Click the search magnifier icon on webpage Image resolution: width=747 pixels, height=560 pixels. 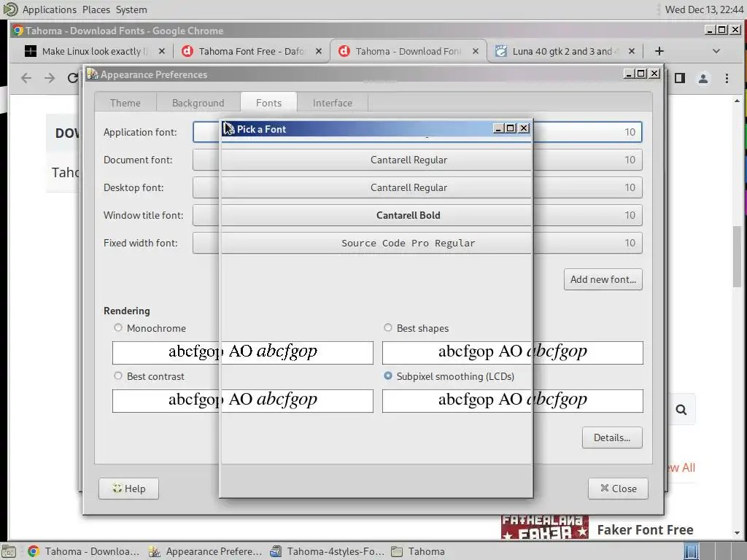681,410
